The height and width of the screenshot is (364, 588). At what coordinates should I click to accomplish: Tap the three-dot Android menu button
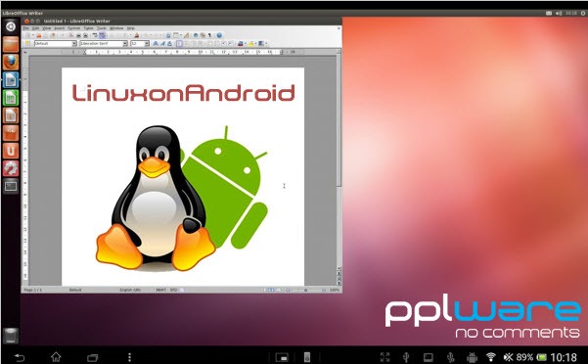[x=129, y=357]
